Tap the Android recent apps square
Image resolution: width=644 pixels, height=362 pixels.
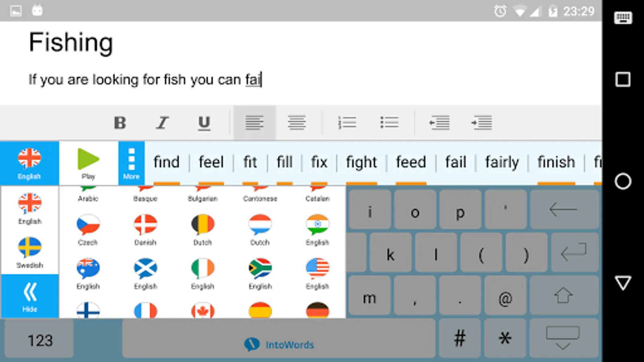pyautogui.click(x=623, y=79)
